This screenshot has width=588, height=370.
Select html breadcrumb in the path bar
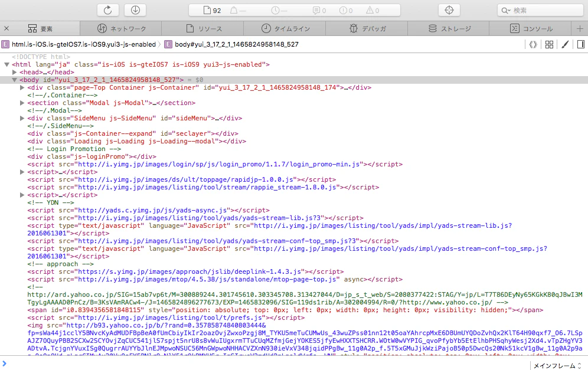click(79, 45)
